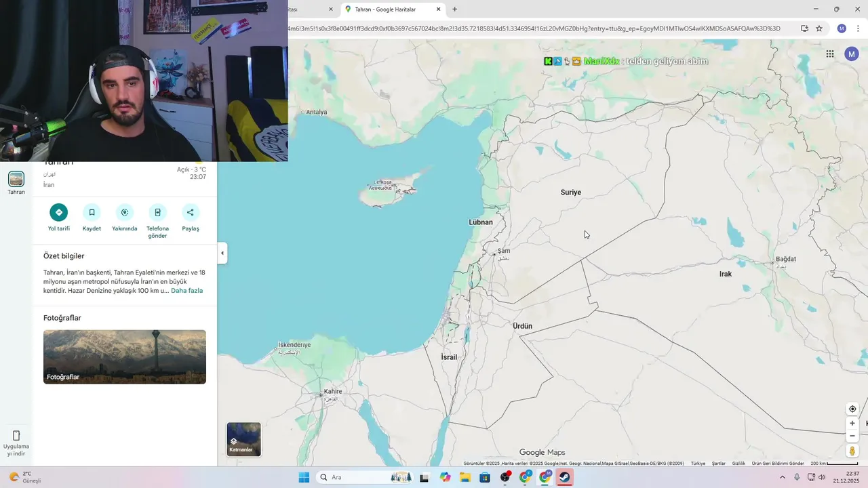Click the Şam city label
868x488 pixels.
pyautogui.click(x=504, y=251)
